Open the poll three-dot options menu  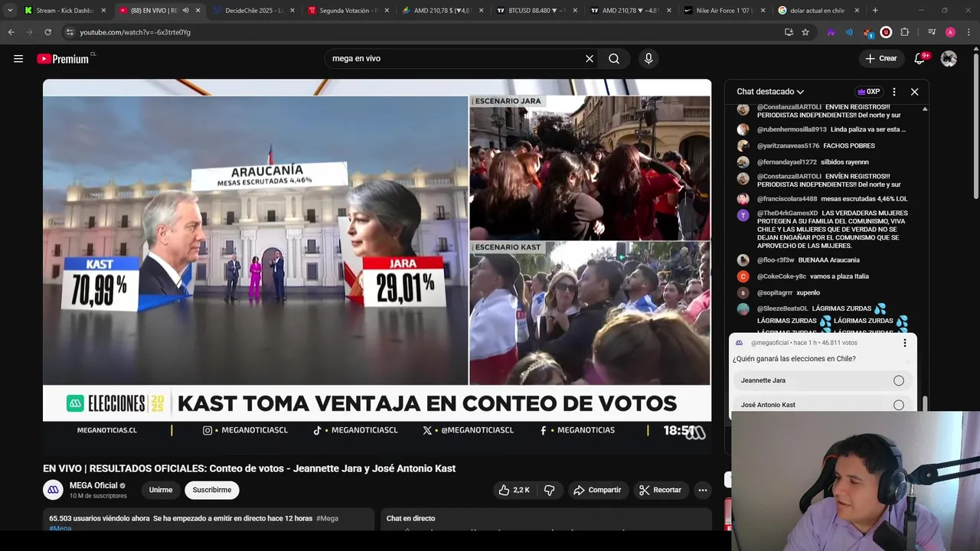coord(904,343)
